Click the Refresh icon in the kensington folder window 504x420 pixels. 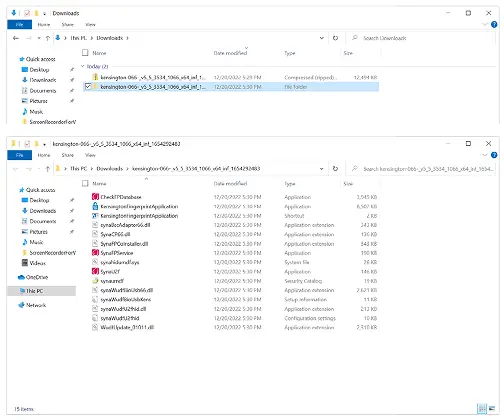pyautogui.click(x=335, y=169)
